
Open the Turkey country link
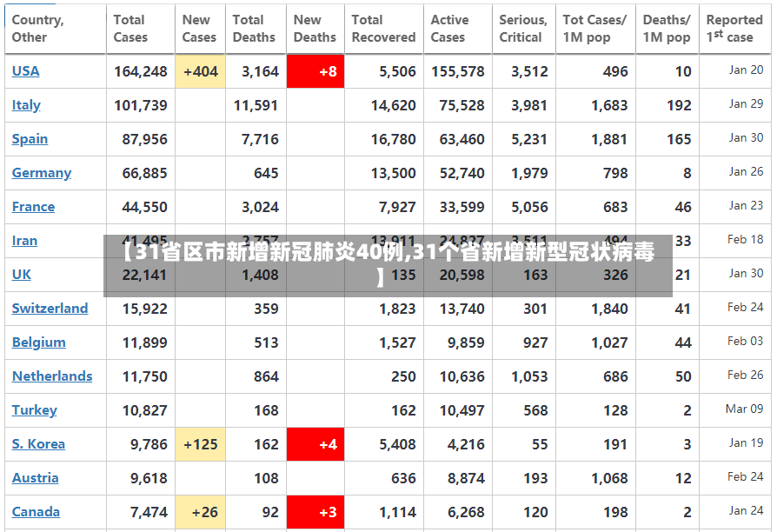[x=35, y=410]
